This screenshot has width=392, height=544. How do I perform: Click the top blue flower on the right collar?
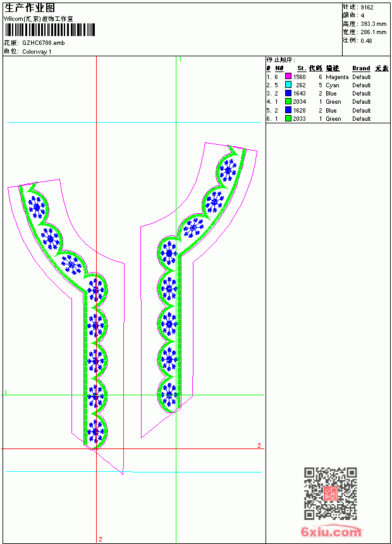228,170
